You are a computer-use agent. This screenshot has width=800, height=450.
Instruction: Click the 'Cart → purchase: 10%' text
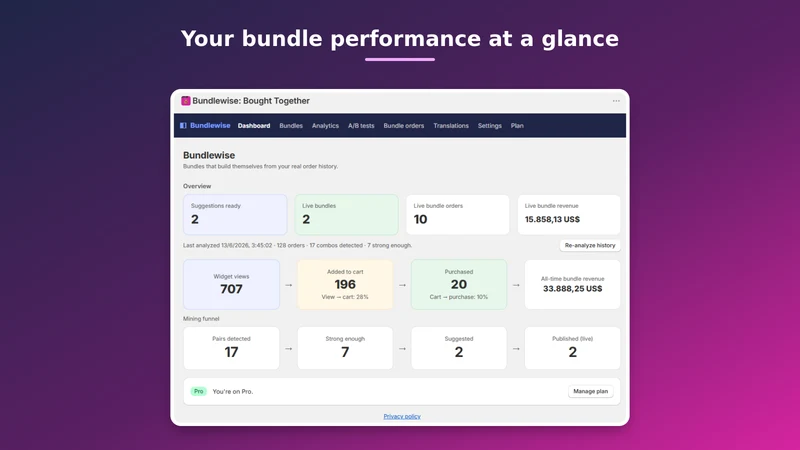pyautogui.click(x=459, y=297)
